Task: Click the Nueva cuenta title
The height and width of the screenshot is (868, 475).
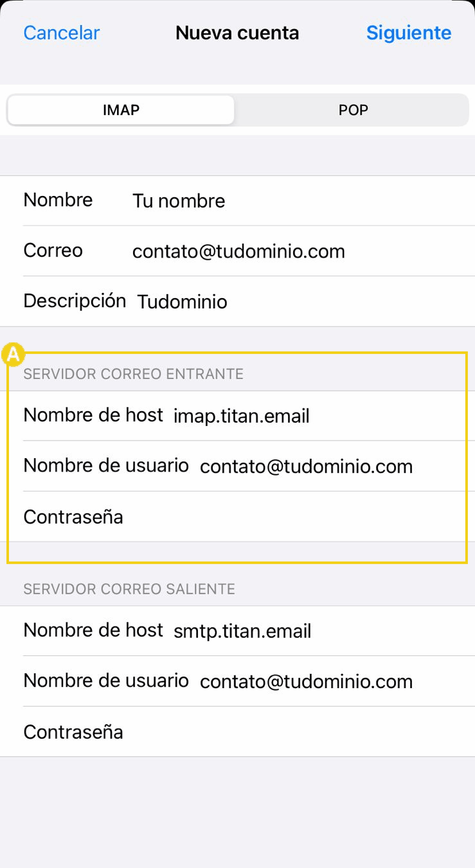Action: 237,33
